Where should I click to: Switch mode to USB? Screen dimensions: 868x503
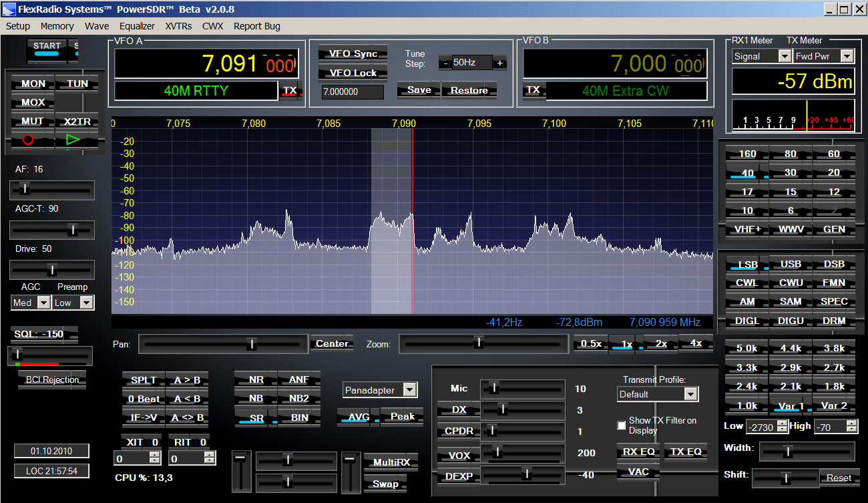[x=791, y=264]
